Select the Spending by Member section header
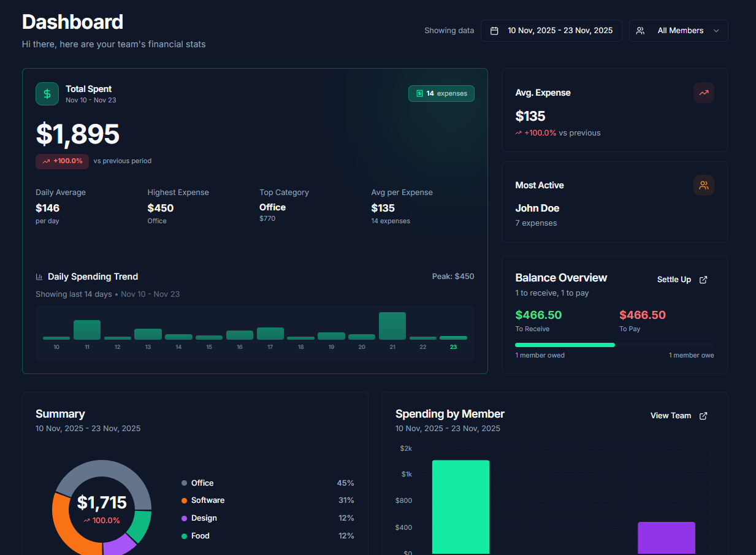This screenshot has width=756, height=555. pos(449,414)
